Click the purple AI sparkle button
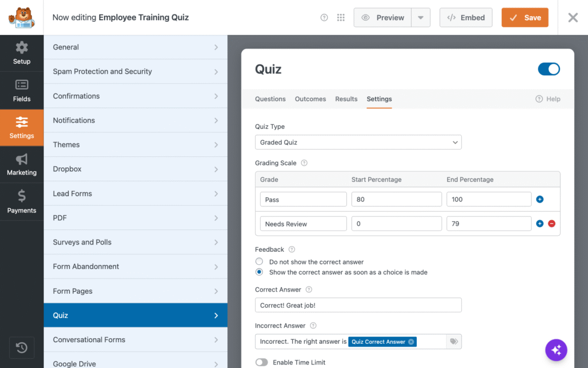This screenshot has height=368, width=588. click(556, 350)
